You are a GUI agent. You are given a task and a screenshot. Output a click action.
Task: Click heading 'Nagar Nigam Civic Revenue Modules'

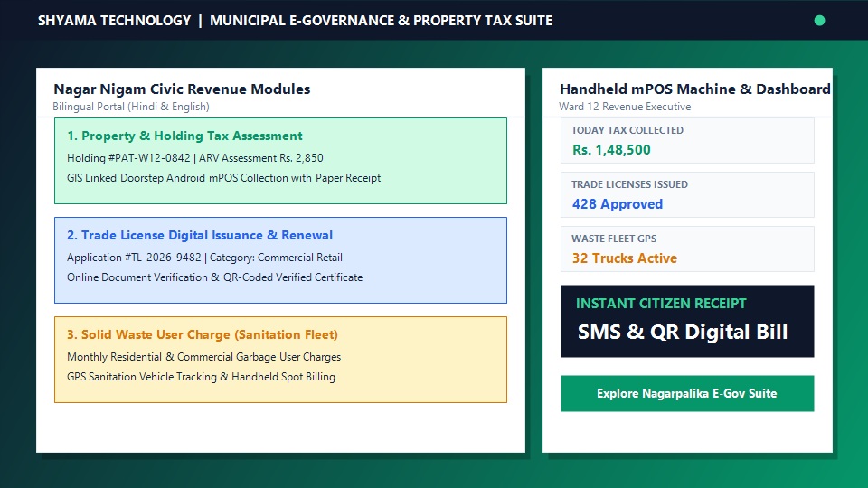click(x=182, y=89)
